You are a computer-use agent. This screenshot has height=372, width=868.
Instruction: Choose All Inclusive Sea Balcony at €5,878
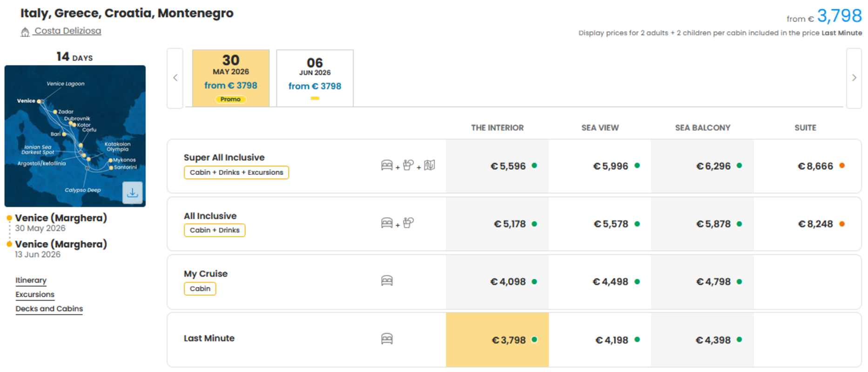pos(702,224)
